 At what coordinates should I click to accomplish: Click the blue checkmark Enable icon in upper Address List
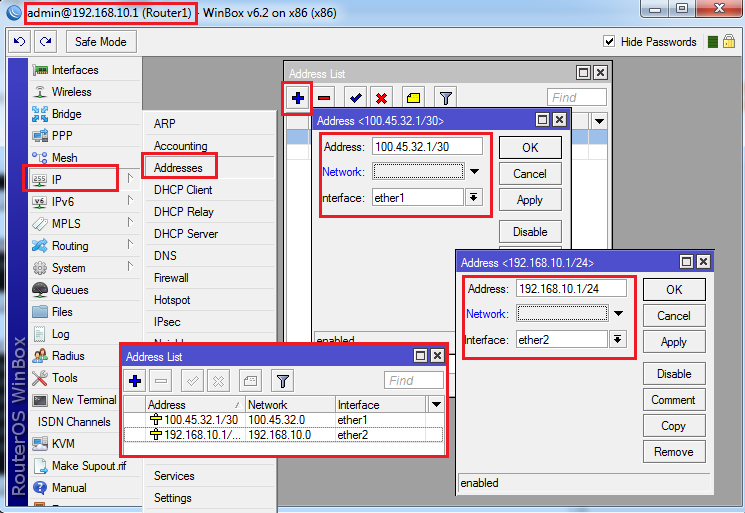coord(355,98)
